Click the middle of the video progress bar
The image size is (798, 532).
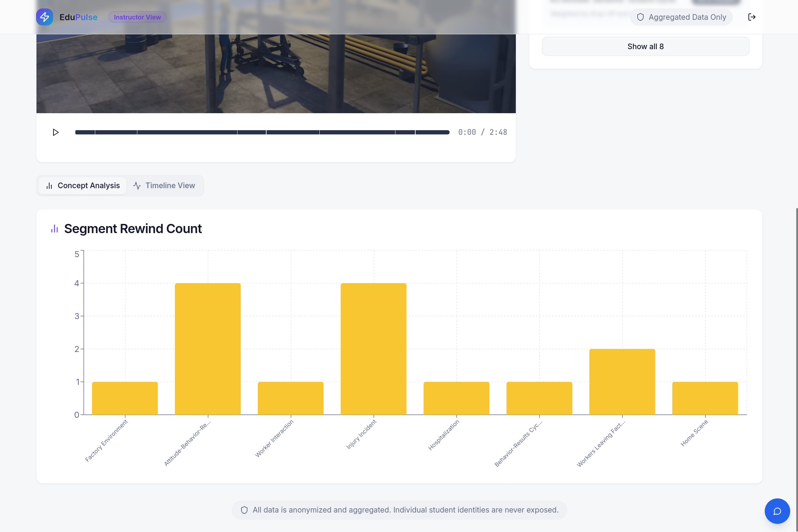point(262,132)
